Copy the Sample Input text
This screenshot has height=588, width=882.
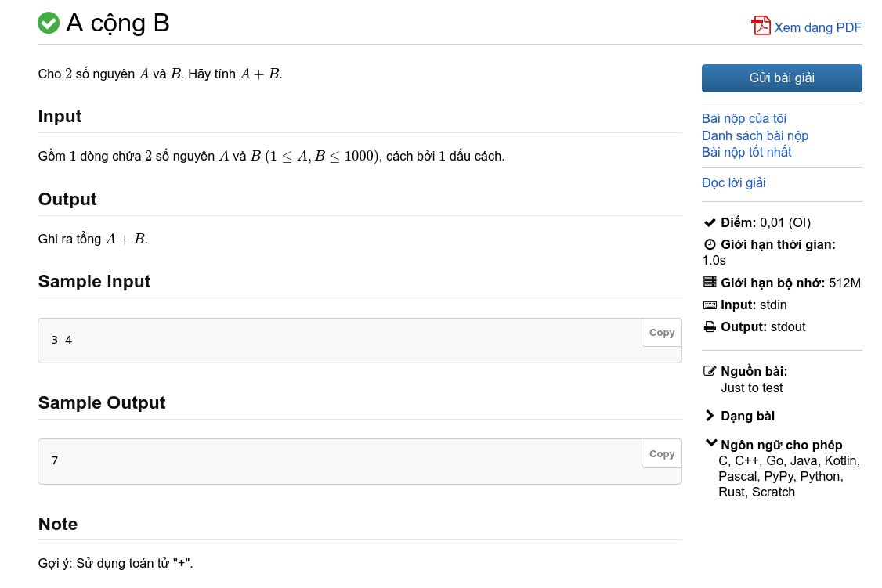point(661,333)
